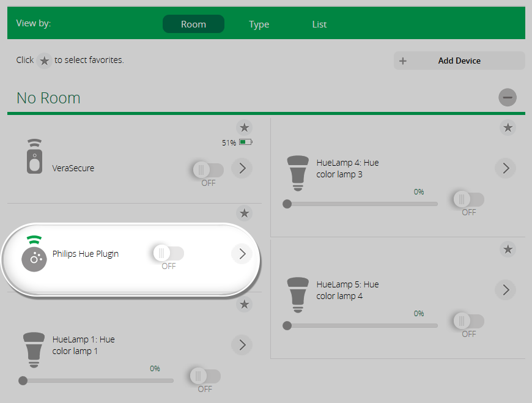Star the Philips Hue Plugin as favorite
The height and width of the screenshot is (403, 532).
click(244, 213)
